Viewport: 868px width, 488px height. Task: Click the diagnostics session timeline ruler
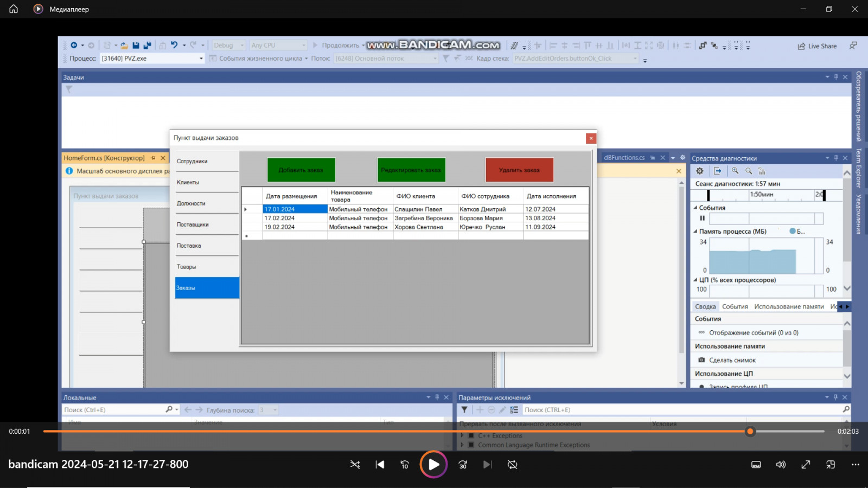[x=767, y=195]
